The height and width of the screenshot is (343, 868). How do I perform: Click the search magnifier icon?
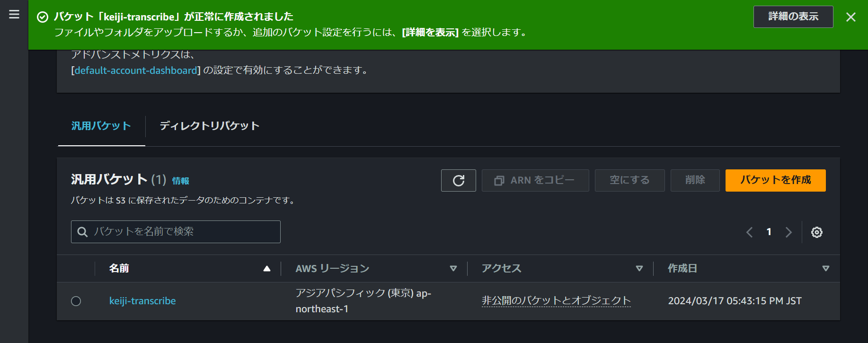[x=83, y=232]
